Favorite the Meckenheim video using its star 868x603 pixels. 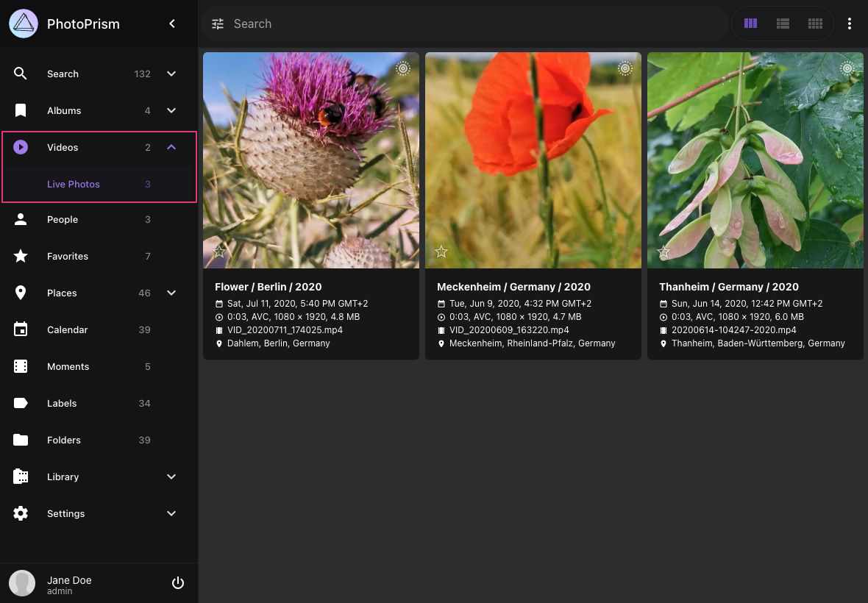point(441,251)
